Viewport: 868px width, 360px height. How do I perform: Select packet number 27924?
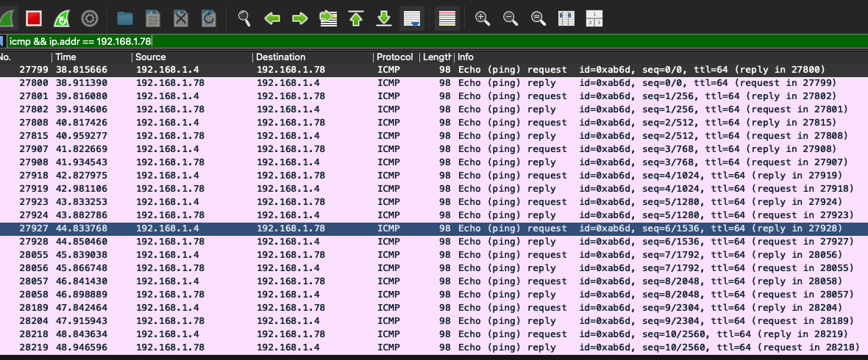434,215
